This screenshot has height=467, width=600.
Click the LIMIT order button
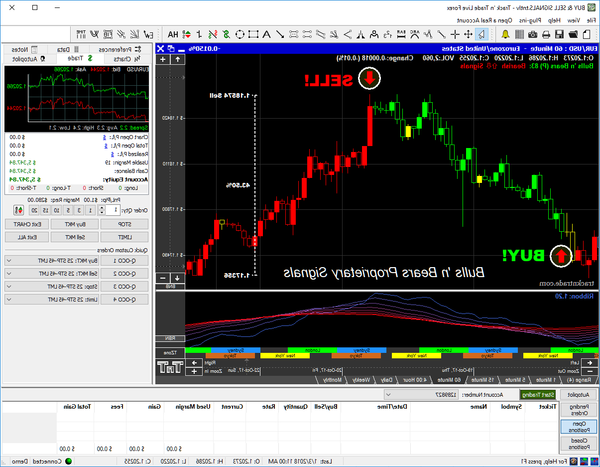tap(124, 237)
